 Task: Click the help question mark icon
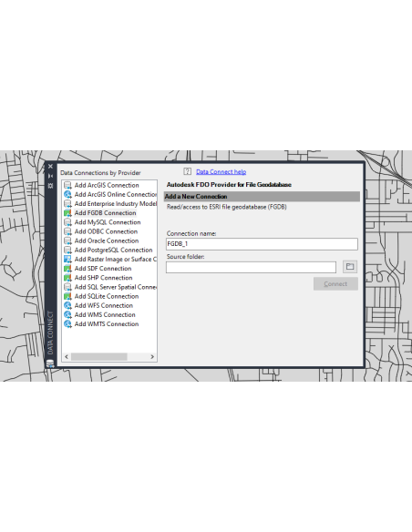coord(188,171)
